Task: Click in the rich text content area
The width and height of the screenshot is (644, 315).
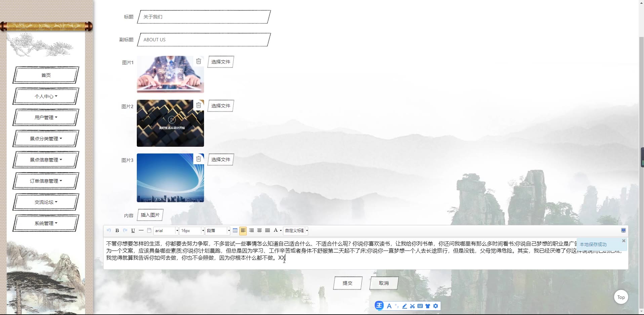Action: (366, 253)
